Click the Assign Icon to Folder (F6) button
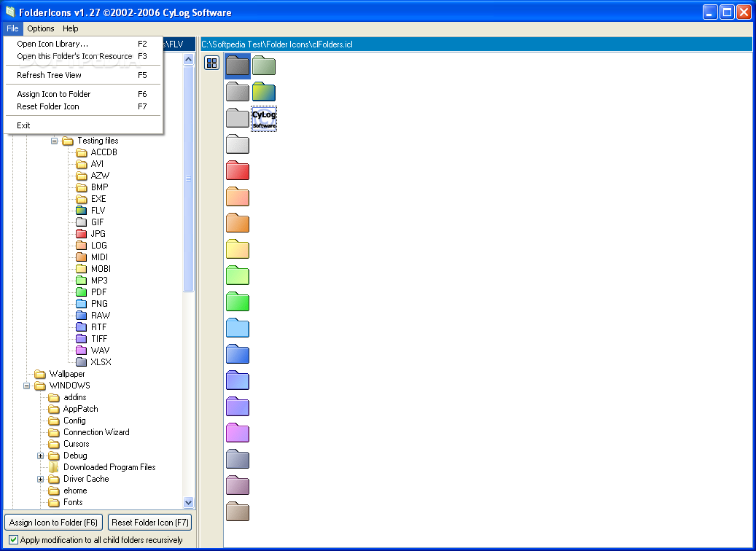756x551 pixels. (53, 522)
